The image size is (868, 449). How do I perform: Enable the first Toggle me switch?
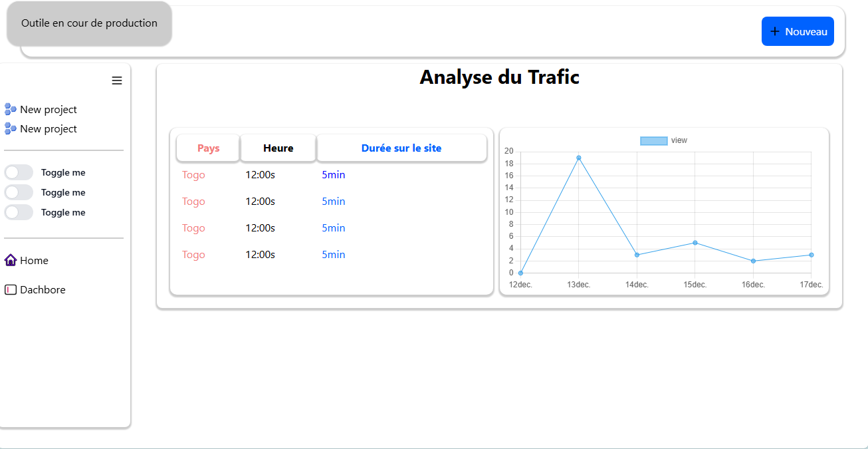point(19,172)
